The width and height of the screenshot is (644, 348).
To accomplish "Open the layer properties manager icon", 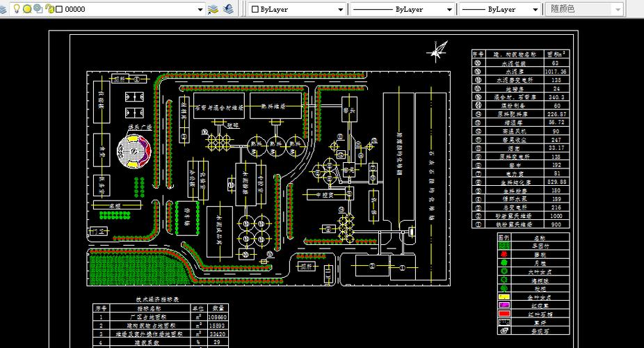I will (x=5, y=9).
